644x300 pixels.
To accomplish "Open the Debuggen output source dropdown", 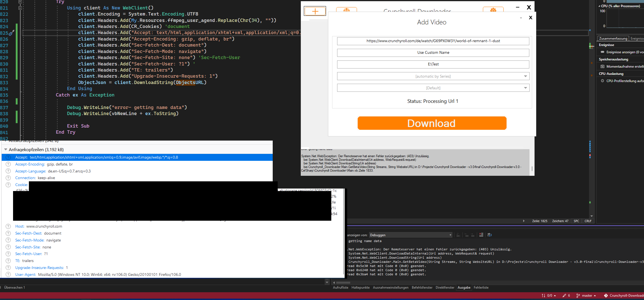I will [450, 235].
